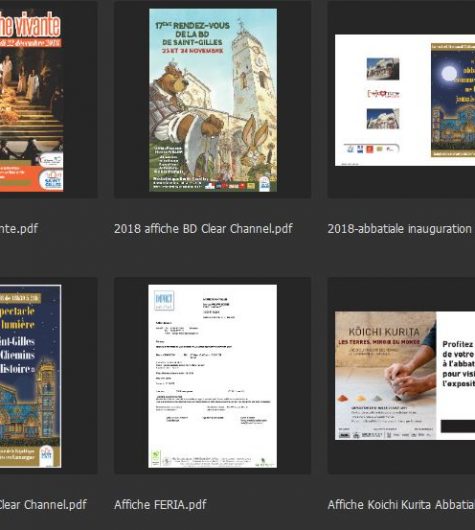Select the Koichi Kurita exhibition thumbnail
This screenshot has height=530, width=475.
click(405, 376)
